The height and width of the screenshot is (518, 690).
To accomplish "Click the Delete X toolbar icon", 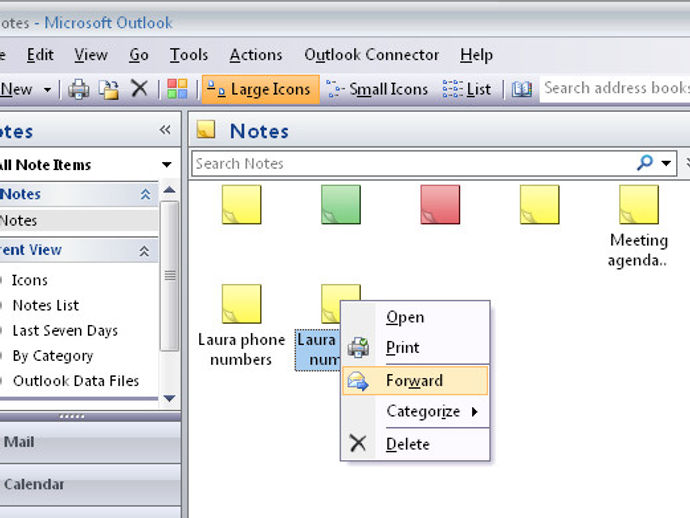I will pyautogui.click(x=139, y=88).
